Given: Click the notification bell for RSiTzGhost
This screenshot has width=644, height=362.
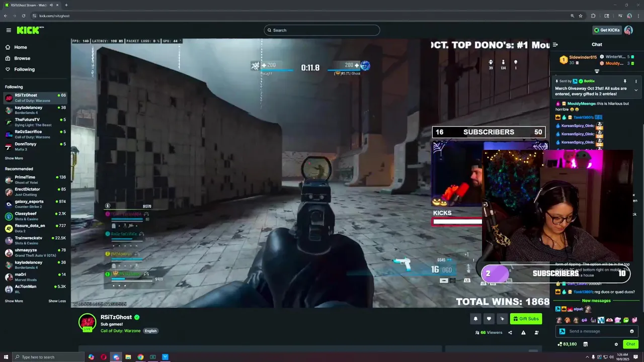Looking at the screenshot, I should [x=475, y=319].
